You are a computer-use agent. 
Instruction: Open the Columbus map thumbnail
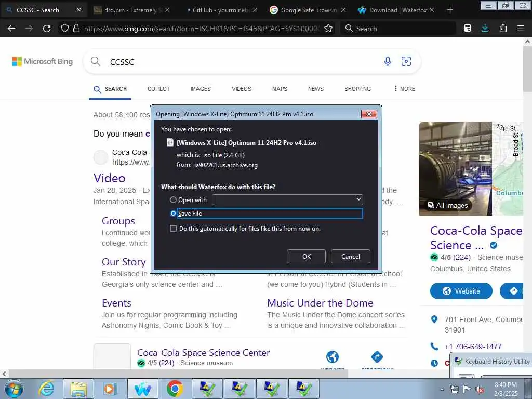[x=508, y=169]
